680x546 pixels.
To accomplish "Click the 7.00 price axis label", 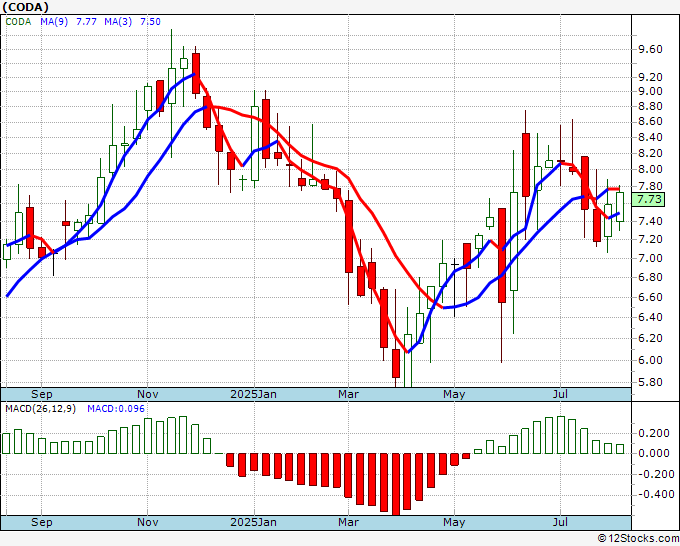I will coord(650,258).
